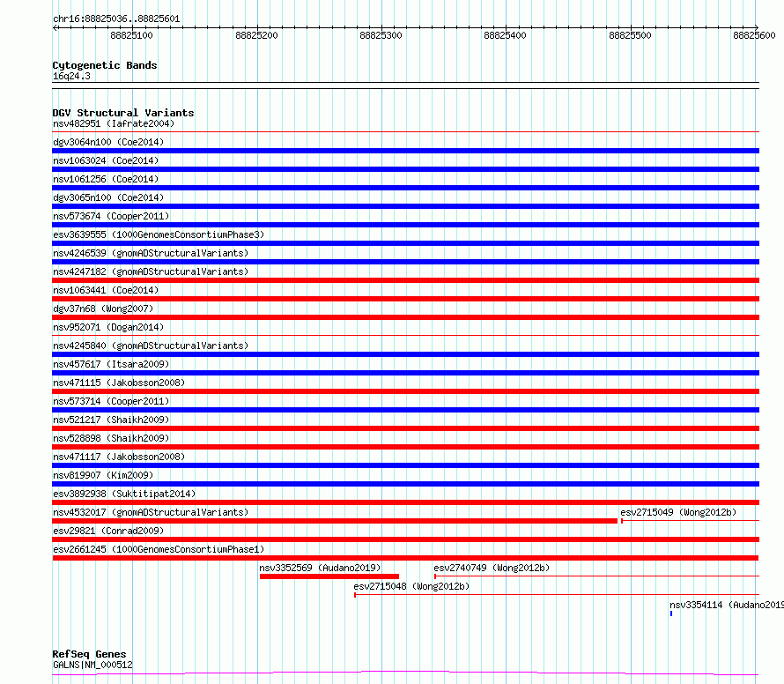
Task: Open variant nsv952071 (Dogan2014)
Action: click(x=108, y=327)
